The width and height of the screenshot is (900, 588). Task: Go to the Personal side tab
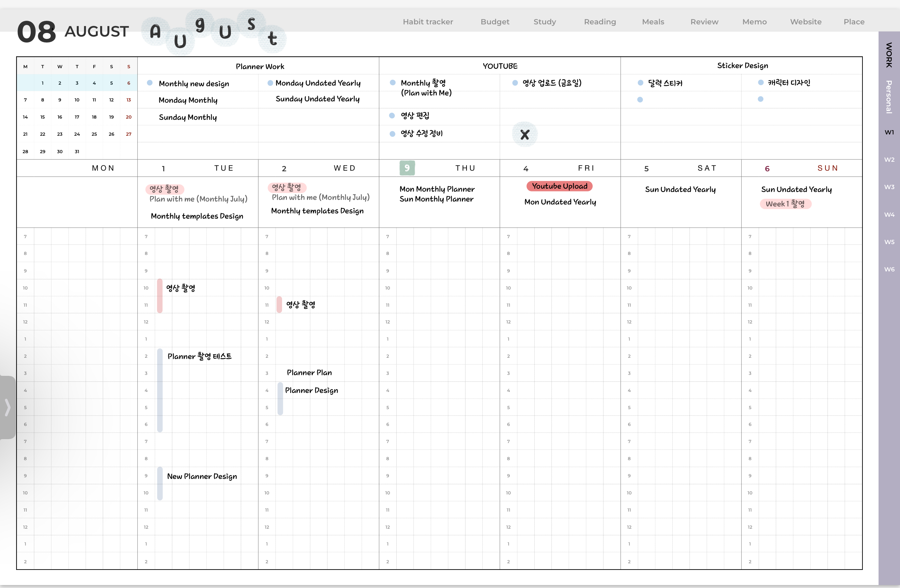pos(889,97)
